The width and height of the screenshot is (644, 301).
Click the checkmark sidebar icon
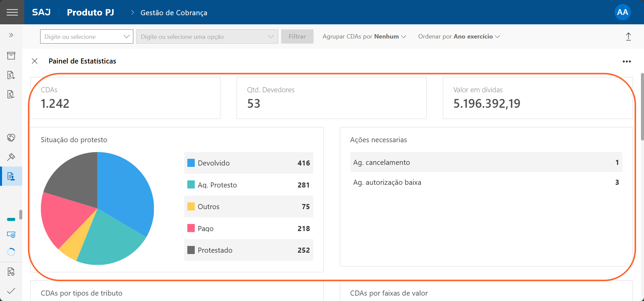pos(11,291)
